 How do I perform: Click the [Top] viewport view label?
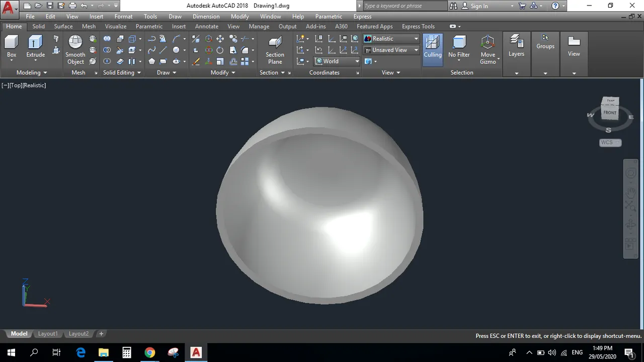16,85
